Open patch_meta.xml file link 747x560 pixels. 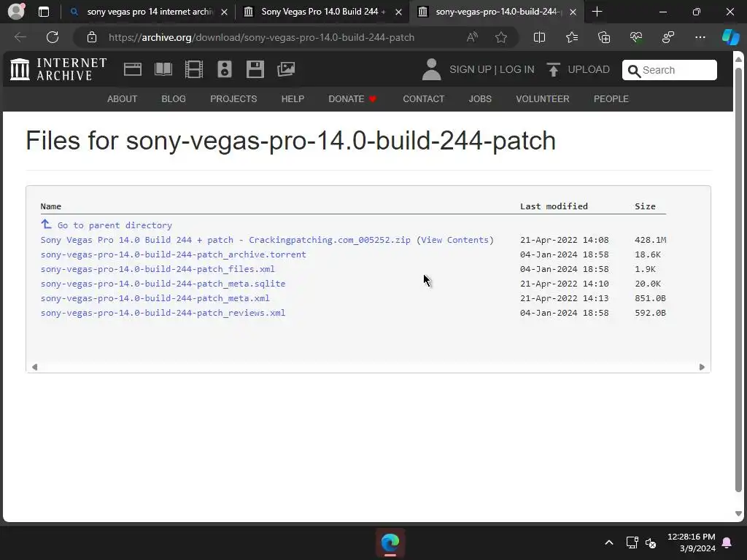coord(155,298)
